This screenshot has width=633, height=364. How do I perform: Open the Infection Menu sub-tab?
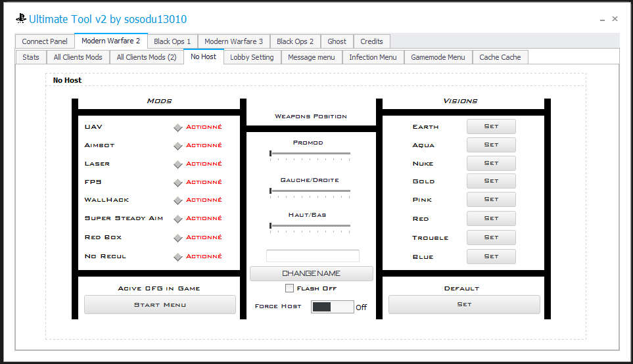[x=373, y=57]
